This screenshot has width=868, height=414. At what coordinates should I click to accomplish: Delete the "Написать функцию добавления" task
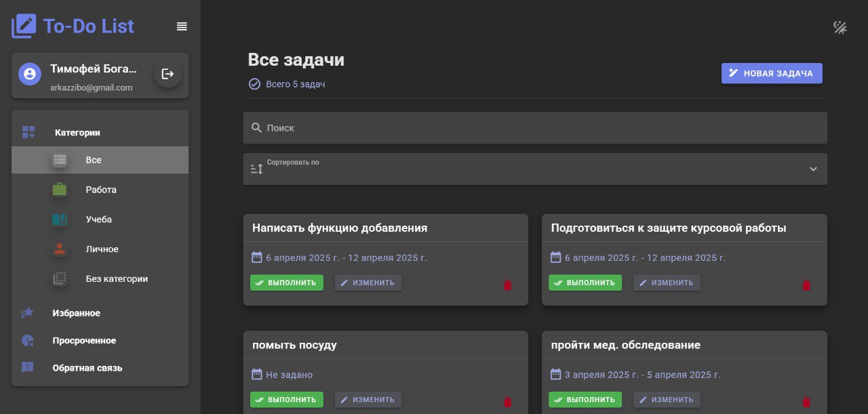[x=507, y=285]
